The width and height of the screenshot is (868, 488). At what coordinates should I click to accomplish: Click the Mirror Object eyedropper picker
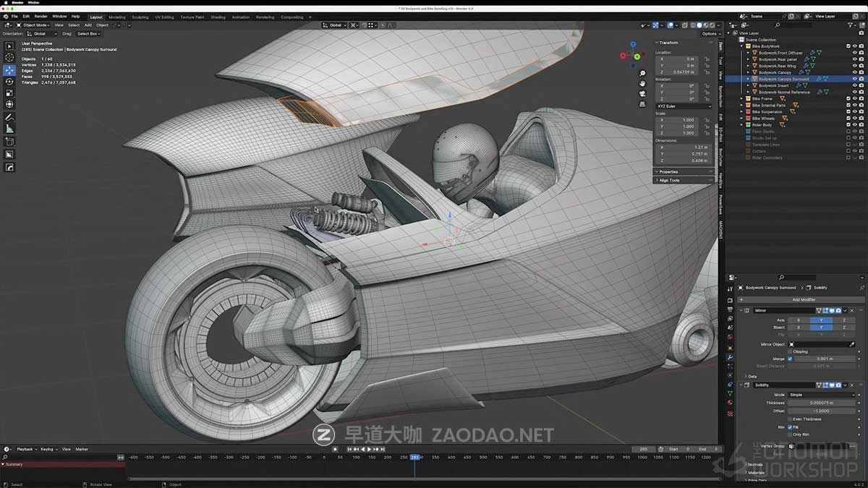(x=851, y=344)
